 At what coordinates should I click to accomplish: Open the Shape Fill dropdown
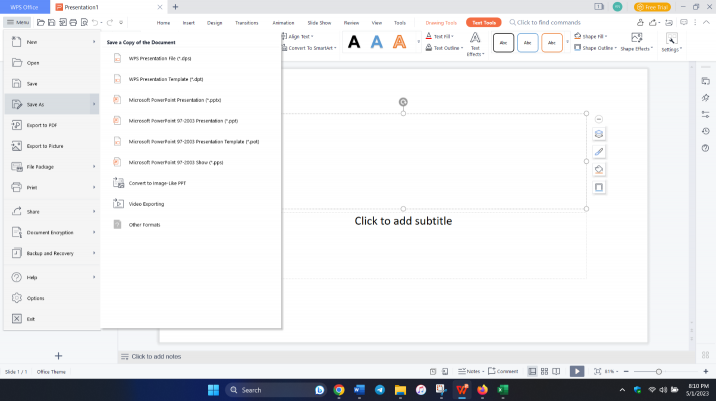[590, 36]
